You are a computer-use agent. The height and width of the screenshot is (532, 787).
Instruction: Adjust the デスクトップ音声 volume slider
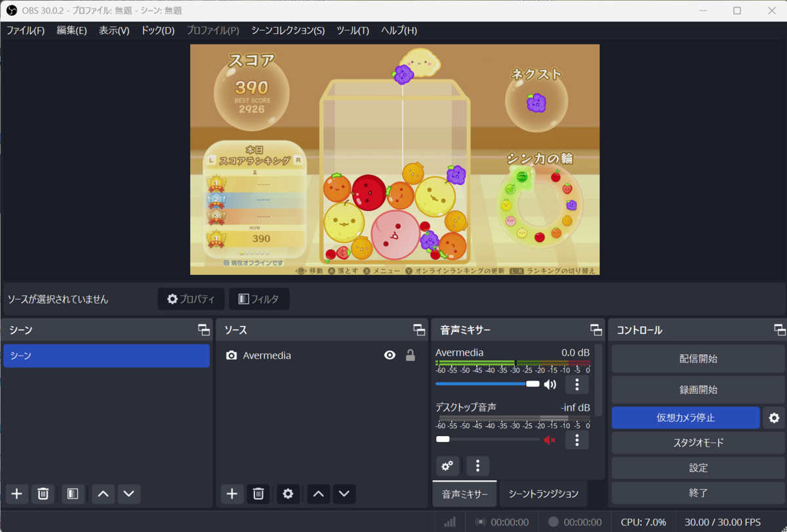point(487,440)
